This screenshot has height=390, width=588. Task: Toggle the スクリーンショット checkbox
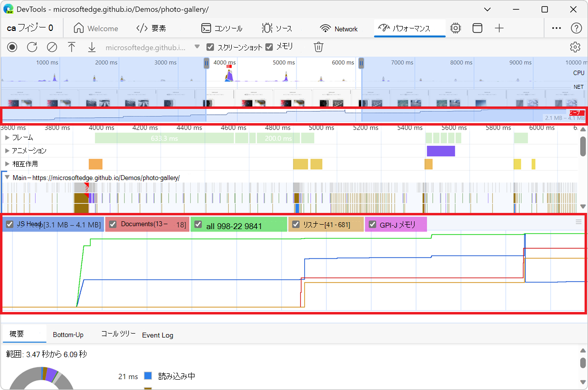pyautogui.click(x=211, y=47)
